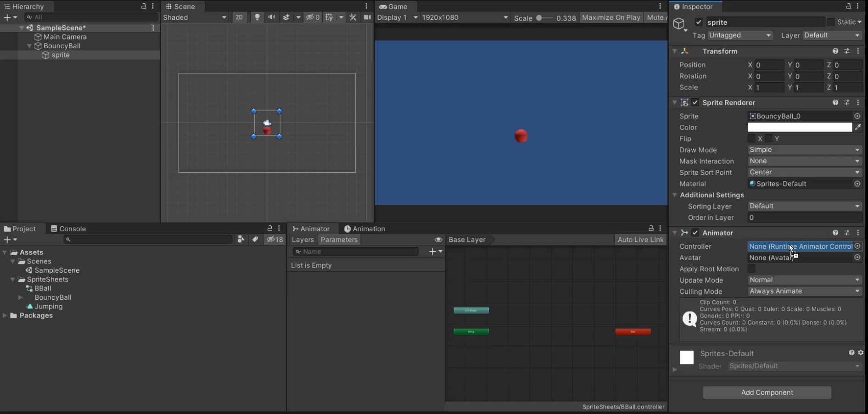Enable Apply Root Motion checkbox
The width and height of the screenshot is (868, 414).
(x=751, y=269)
